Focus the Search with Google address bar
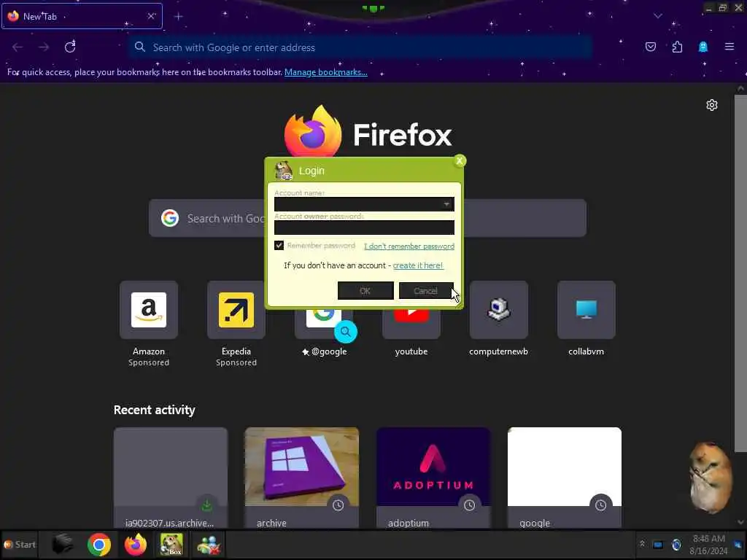 (360, 47)
